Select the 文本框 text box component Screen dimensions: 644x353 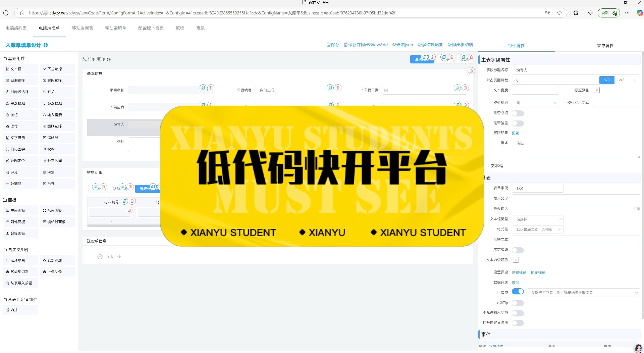coord(20,69)
